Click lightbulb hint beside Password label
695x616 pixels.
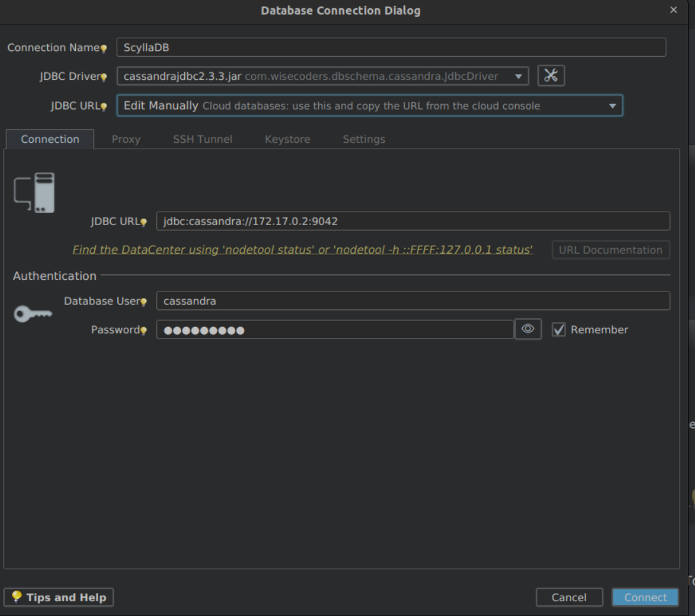[143, 330]
